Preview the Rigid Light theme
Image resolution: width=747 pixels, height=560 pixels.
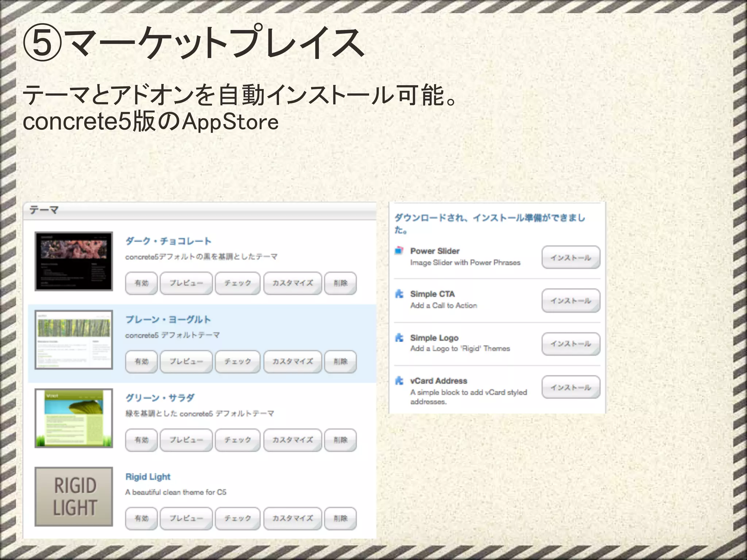click(x=186, y=518)
